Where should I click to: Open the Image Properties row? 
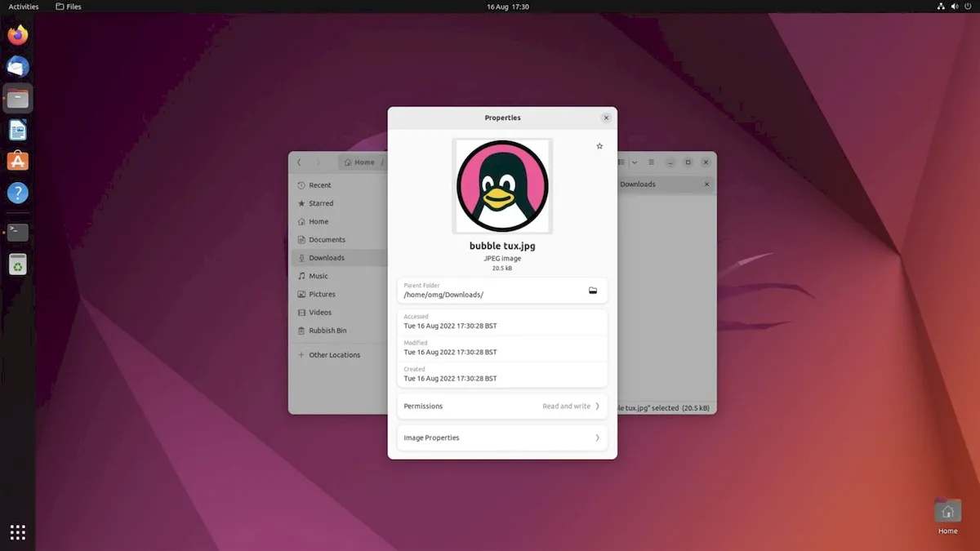tap(502, 438)
